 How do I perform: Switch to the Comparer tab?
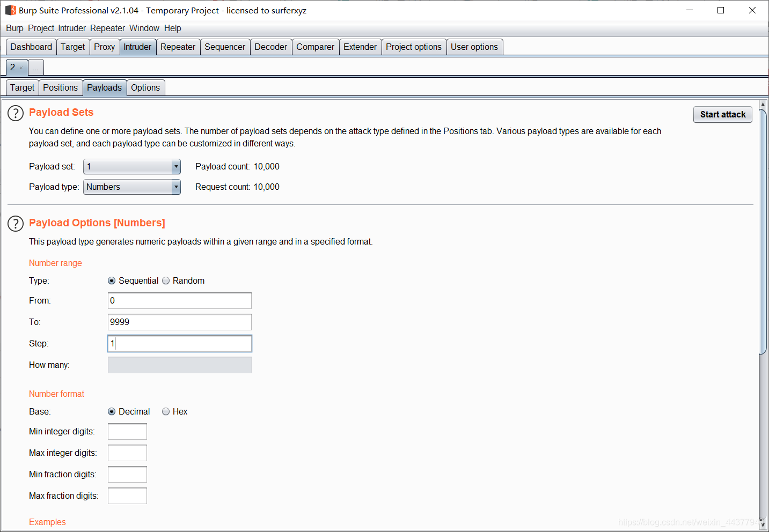(316, 47)
